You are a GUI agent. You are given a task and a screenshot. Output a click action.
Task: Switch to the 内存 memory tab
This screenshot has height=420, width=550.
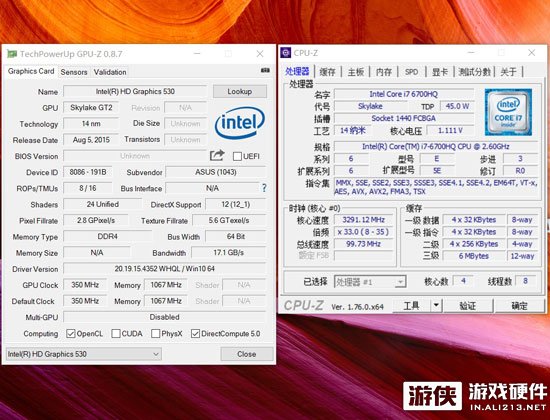click(383, 72)
